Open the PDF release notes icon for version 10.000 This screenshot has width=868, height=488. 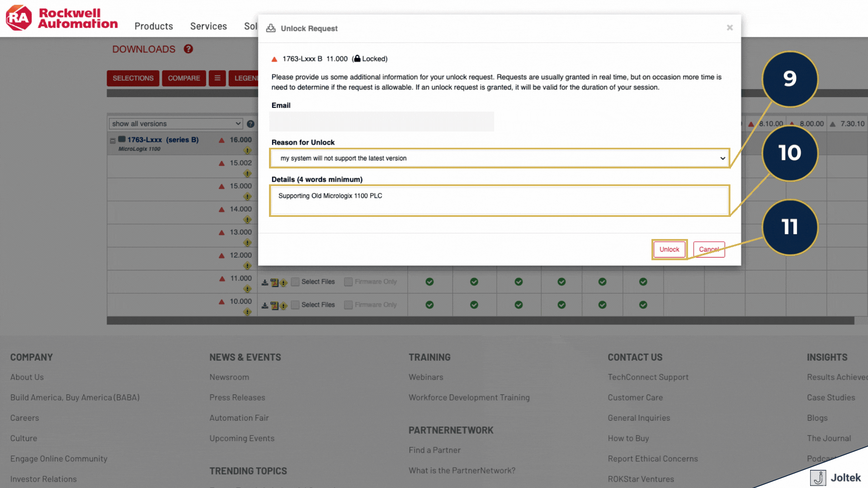(274, 306)
